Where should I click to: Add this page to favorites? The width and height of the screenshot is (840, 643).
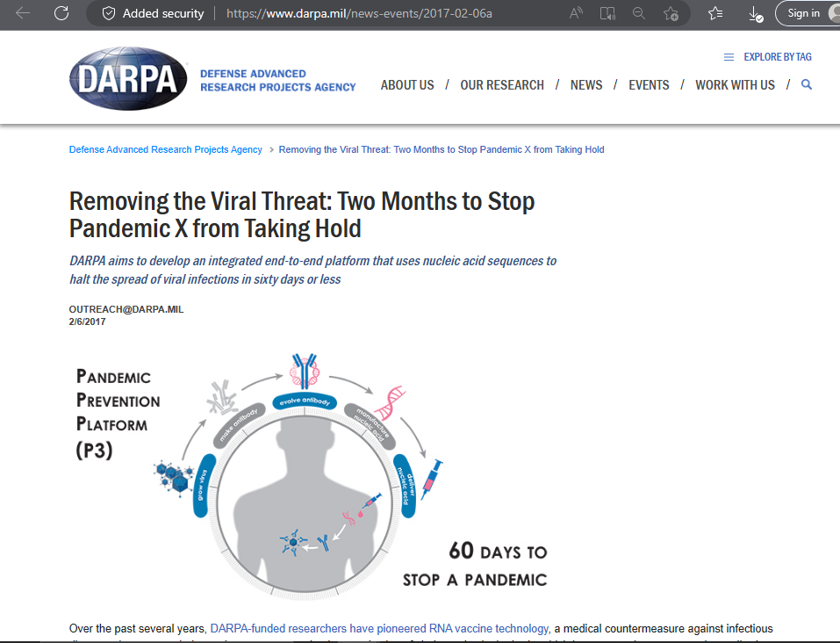(x=671, y=13)
